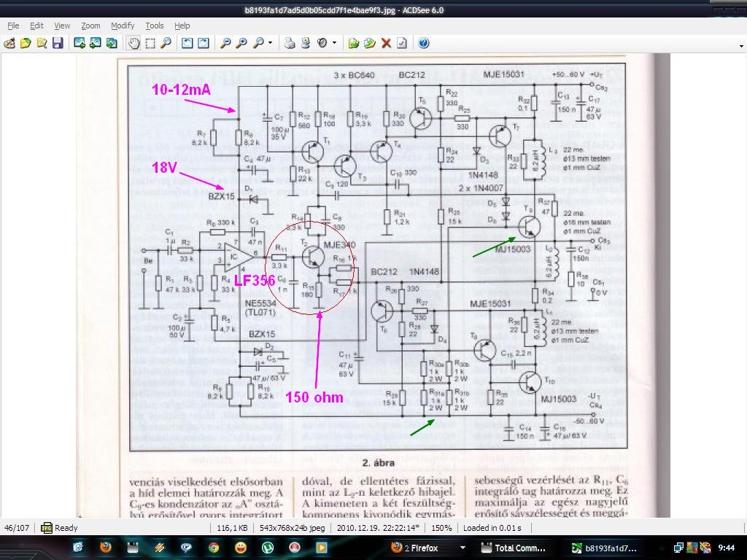The width and height of the screenshot is (747, 560).
Task: Open the orange media player taskbar icon
Action: [322, 548]
